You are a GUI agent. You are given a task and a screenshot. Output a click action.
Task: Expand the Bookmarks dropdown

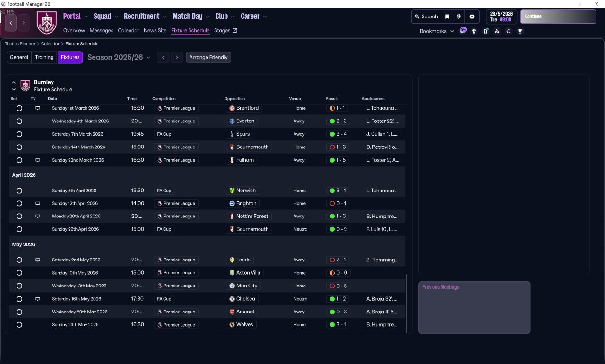437,31
